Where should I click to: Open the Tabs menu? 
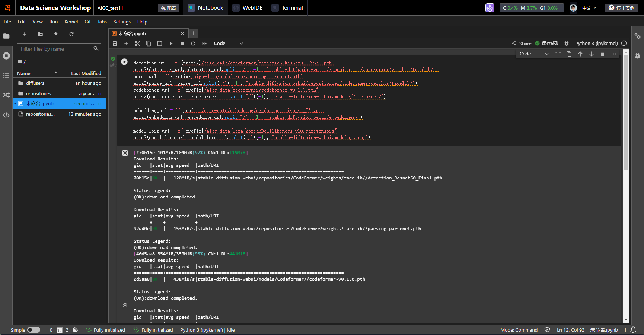click(x=102, y=22)
